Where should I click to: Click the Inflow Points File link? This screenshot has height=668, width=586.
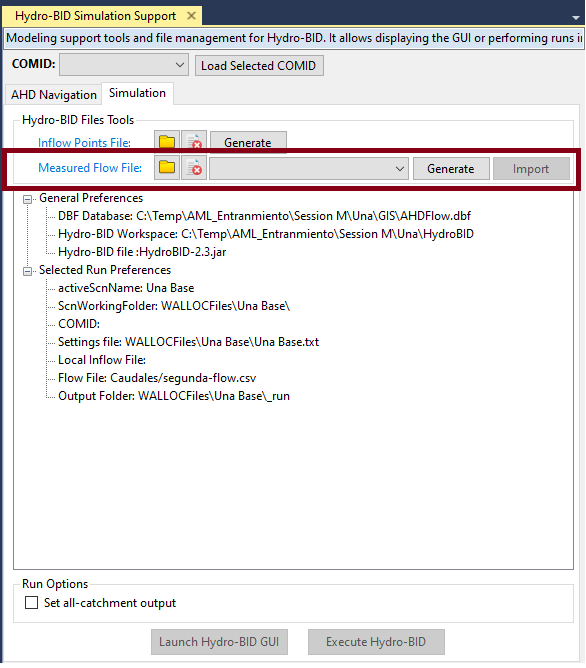(84, 143)
